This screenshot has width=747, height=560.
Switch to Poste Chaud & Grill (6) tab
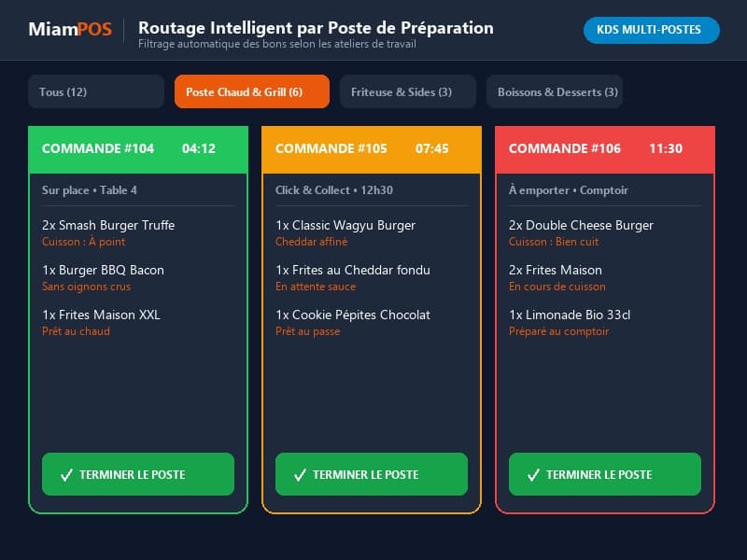(252, 91)
